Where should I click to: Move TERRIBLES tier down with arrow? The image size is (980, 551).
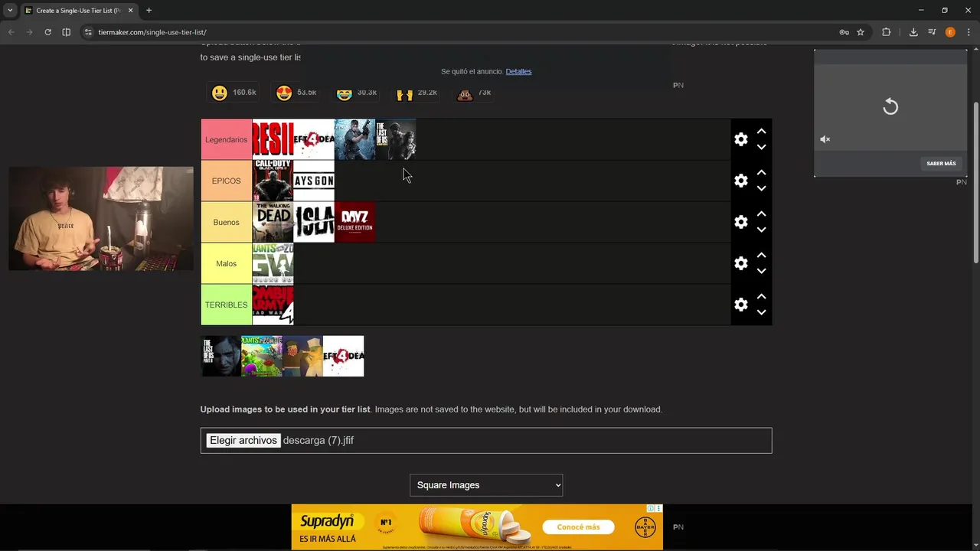pyautogui.click(x=761, y=312)
